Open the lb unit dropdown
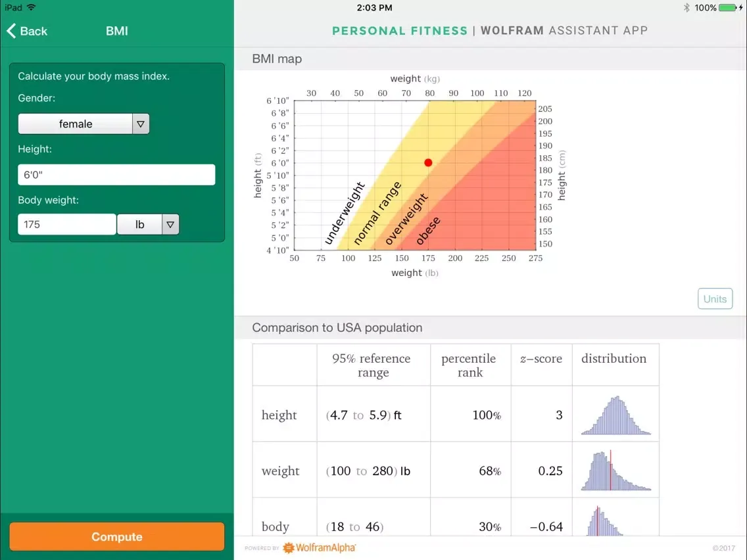 (x=148, y=224)
